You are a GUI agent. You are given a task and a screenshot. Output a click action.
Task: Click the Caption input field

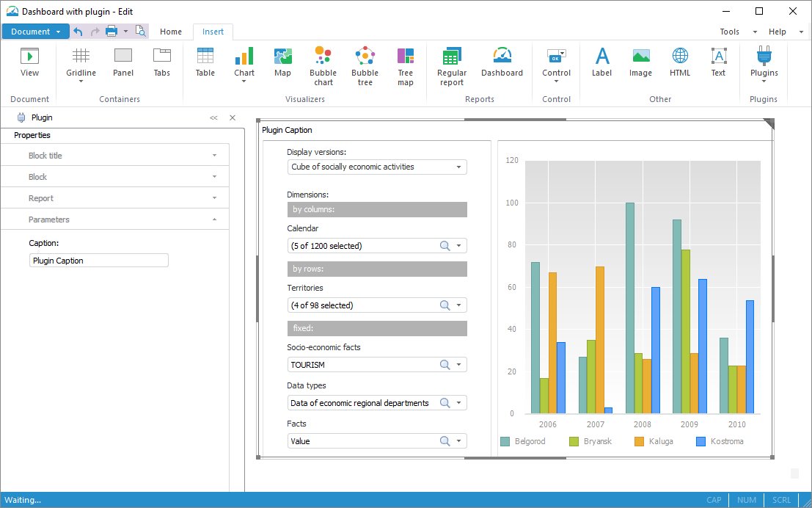point(99,261)
